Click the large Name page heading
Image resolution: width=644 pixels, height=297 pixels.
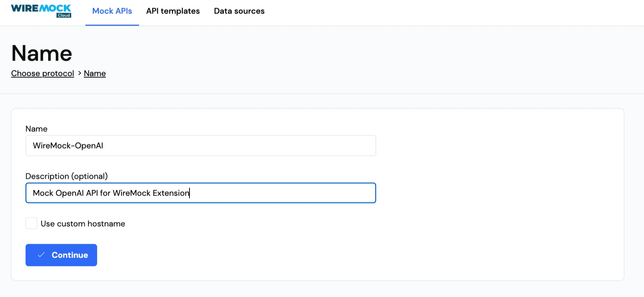click(x=41, y=53)
